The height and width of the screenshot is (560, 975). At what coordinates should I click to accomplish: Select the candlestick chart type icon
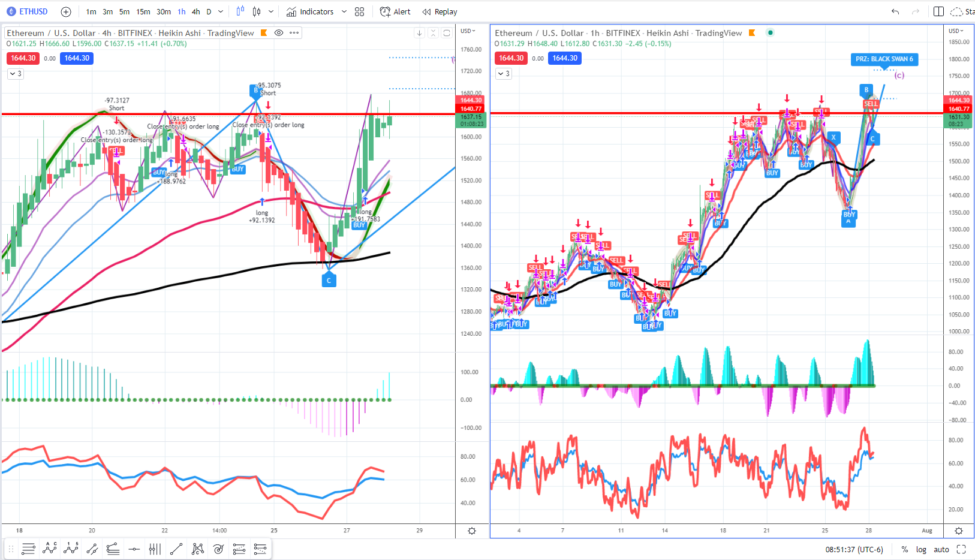[x=257, y=11]
